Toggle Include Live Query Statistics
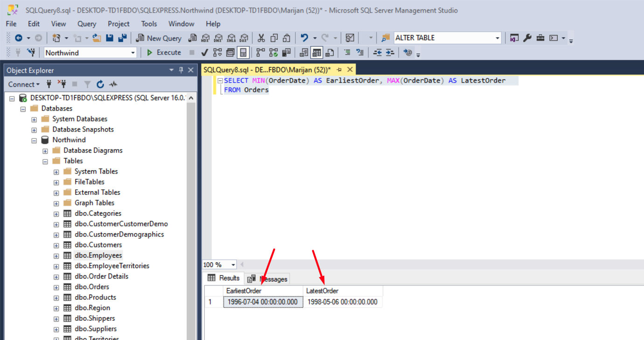The height and width of the screenshot is (340, 644). (x=274, y=53)
